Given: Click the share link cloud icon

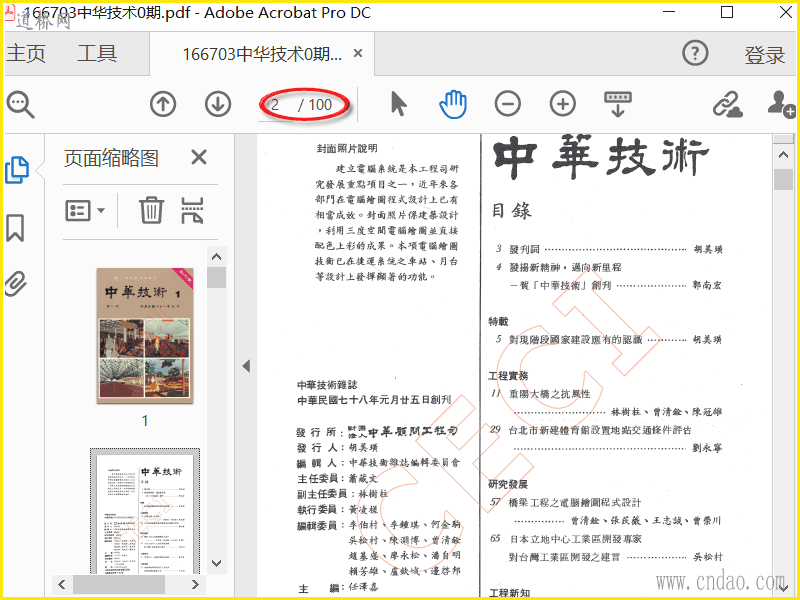Looking at the screenshot, I should coord(727,104).
